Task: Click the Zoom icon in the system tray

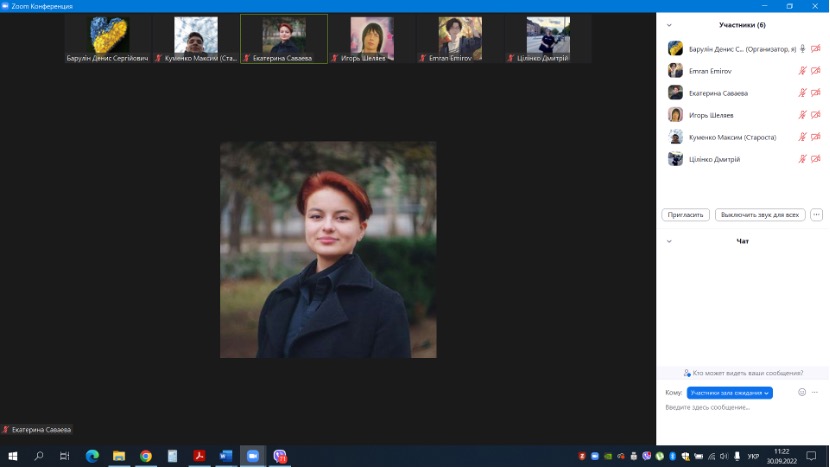Action: tap(595, 456)
